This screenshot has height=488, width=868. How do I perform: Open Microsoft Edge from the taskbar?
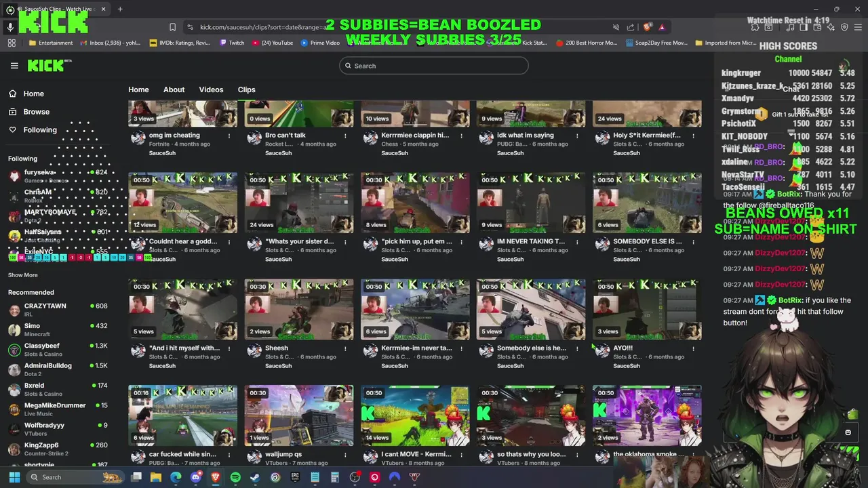[x=176, y=477]
